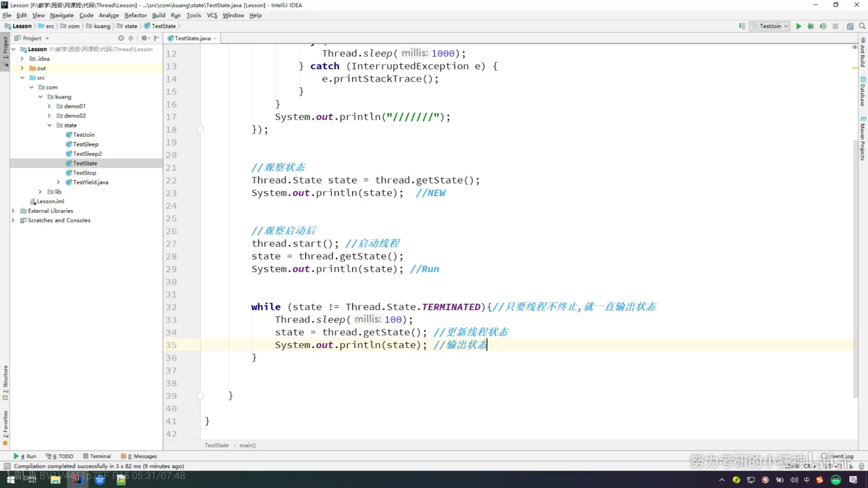Open the Terminal tool window
Screen dimensions: 868x488
[x=97, y=456]
